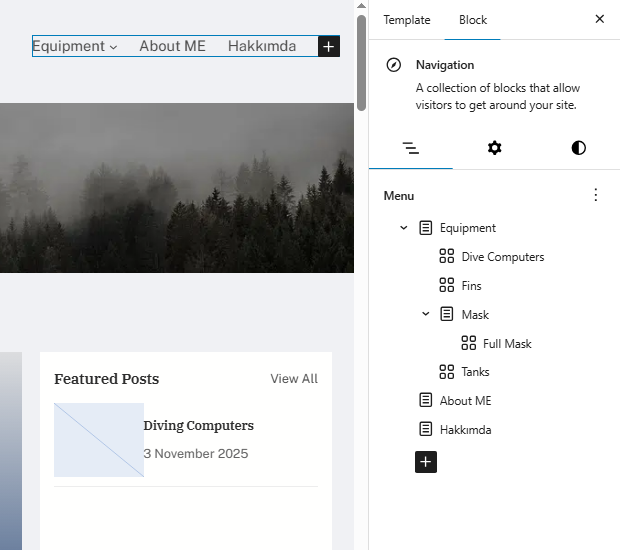
Task: Collapse the Mask submenu chevron
Action: click(425, 314)
